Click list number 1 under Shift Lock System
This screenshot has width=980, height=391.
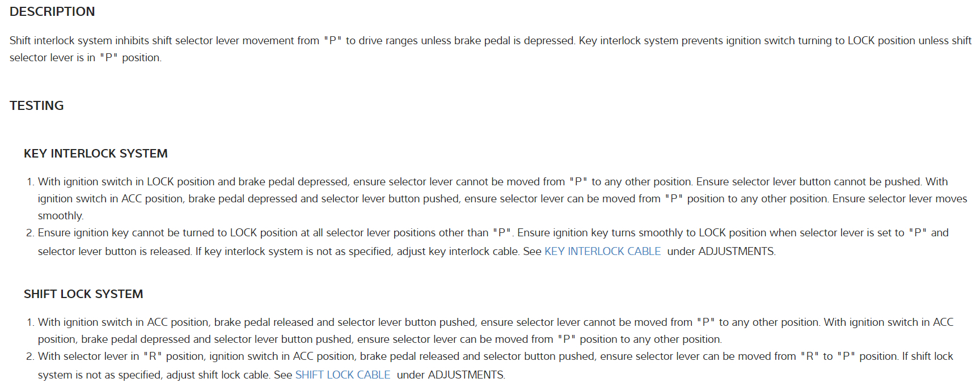[30, 322]
